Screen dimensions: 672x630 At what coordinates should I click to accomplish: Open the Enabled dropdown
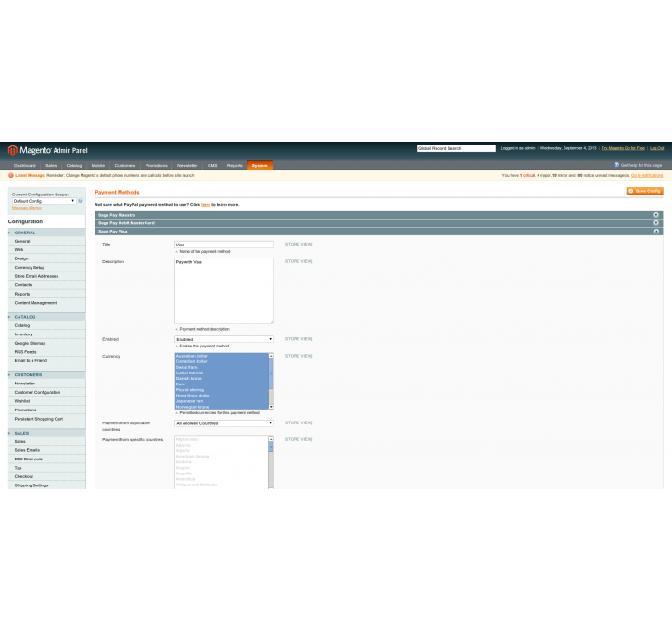click(224, 339)
